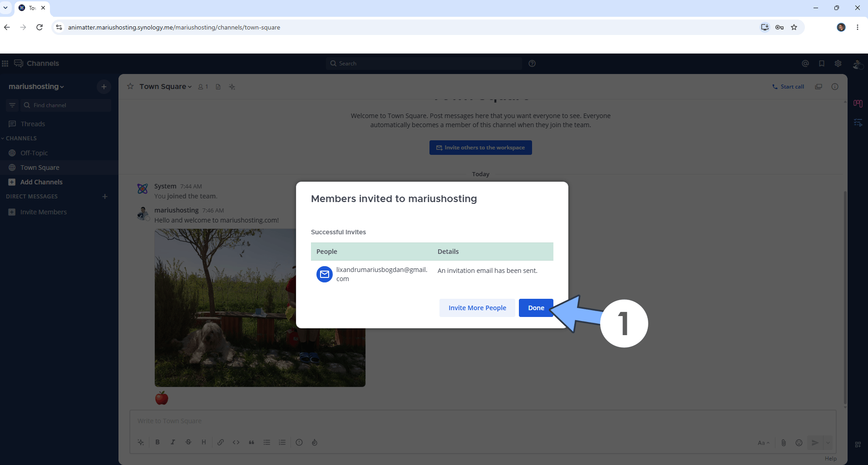Open the help question mark icon

pos(532,64)
